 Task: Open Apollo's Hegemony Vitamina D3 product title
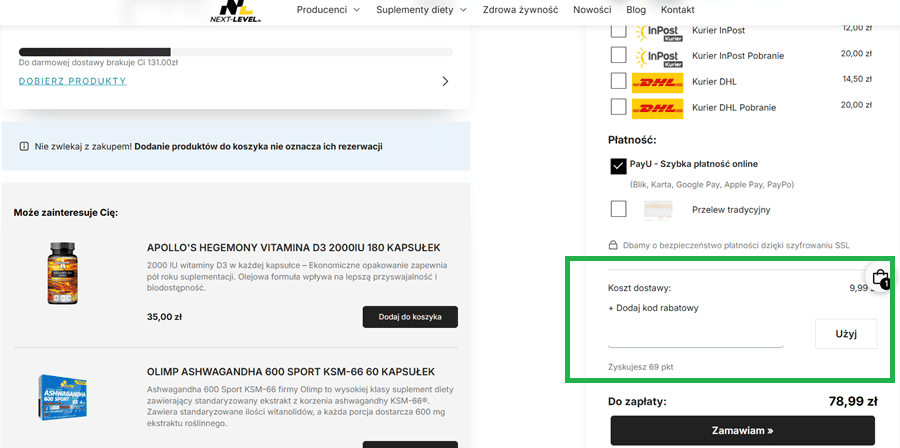pos(293,248)
